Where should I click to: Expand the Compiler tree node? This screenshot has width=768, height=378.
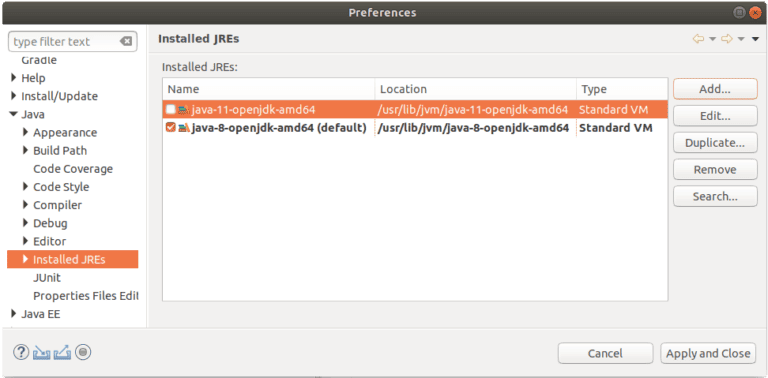point(25,205)
